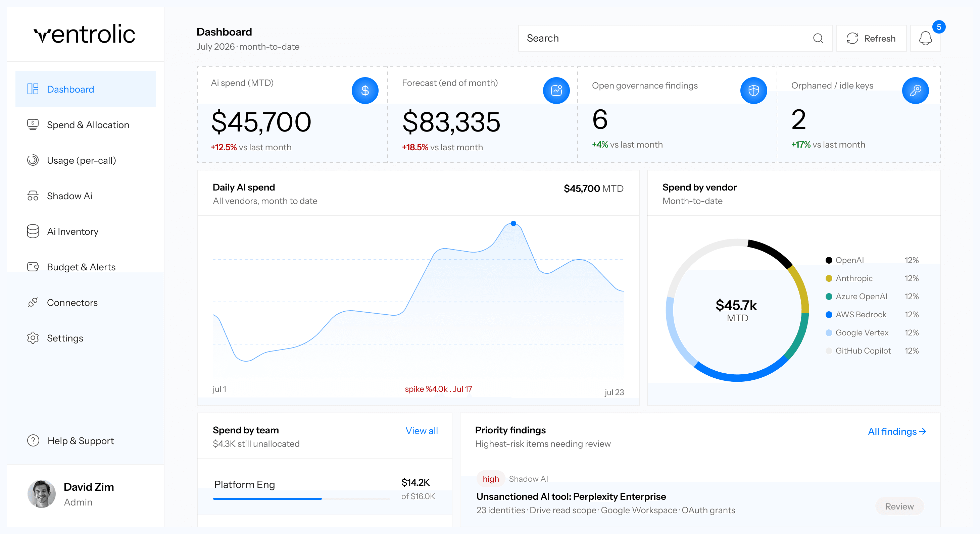Click the Dashboard layout icon in sidebar
Screen dimensions: 980x534
point(33,89)
